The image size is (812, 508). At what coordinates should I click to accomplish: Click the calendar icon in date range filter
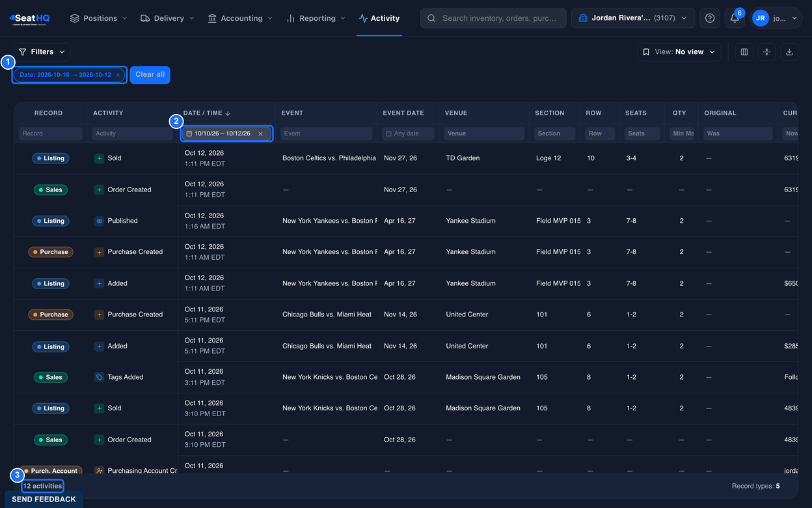[189, 134]
